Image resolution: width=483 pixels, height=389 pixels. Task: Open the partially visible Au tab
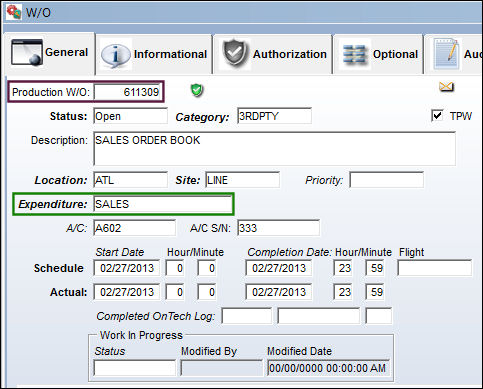click(x=454, y=54)
